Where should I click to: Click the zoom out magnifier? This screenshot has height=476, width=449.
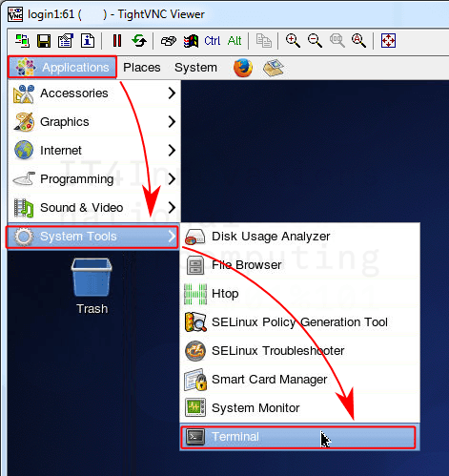[x=315, y=41]
